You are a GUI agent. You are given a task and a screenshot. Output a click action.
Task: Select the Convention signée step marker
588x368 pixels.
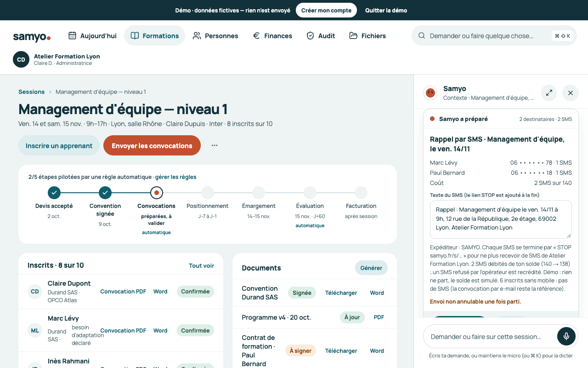[105, 193]
